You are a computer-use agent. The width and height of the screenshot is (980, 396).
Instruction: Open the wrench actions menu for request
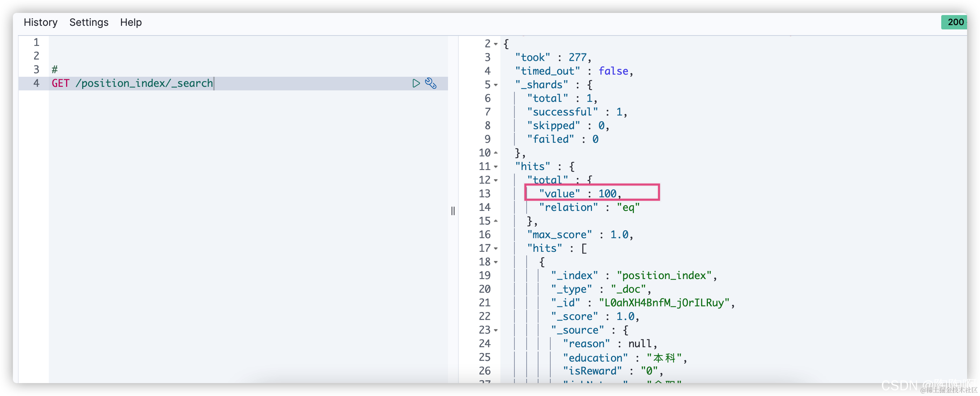[431, 83]
